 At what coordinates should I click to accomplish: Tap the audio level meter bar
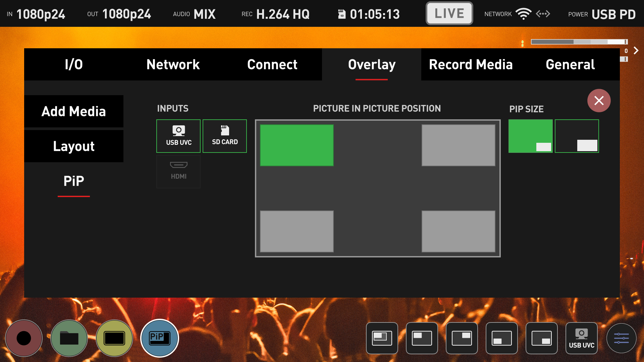579,42
